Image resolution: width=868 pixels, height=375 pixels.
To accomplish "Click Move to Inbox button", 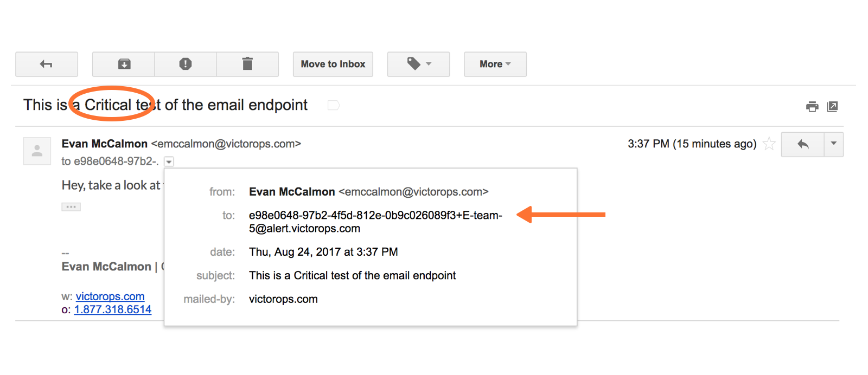I will point(333,64).
